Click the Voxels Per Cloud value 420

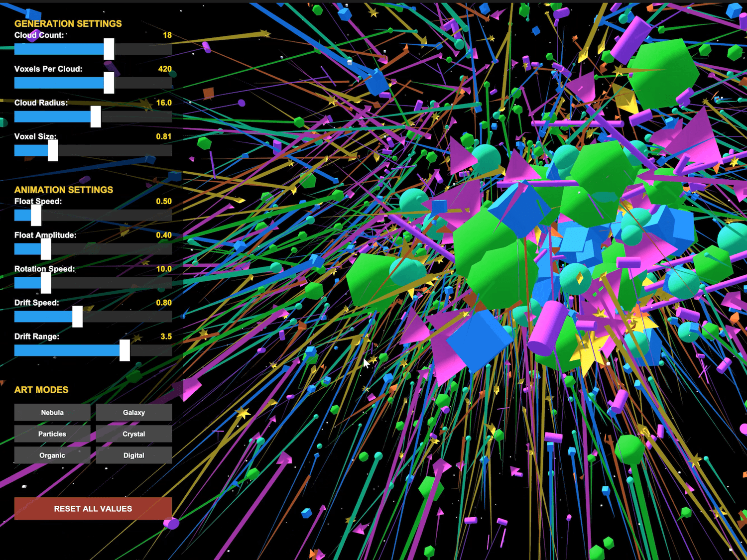tap(165, 69)
